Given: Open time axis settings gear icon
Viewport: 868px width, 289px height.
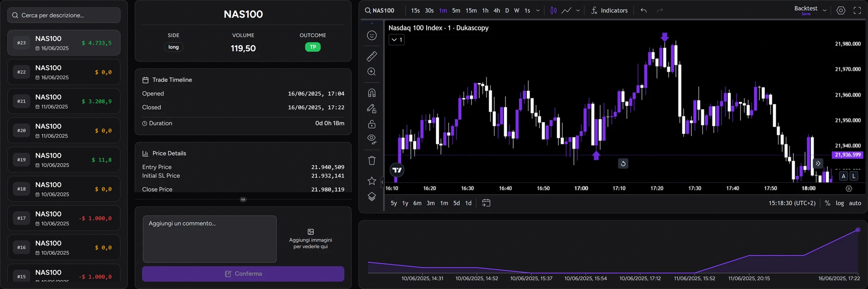Looking at the screenshot, I should [849, 189].
